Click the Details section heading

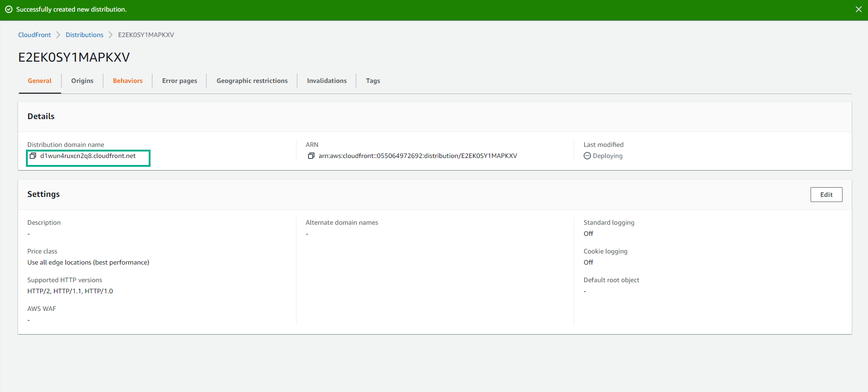pyautogui.click(x=41, y=116)
